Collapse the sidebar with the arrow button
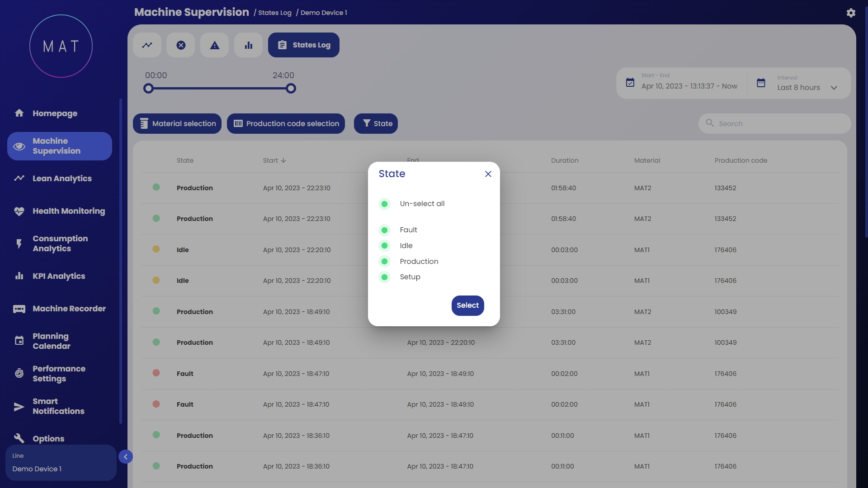The width and height of the screenshot is (868, 488). click(x=126, y=457)
